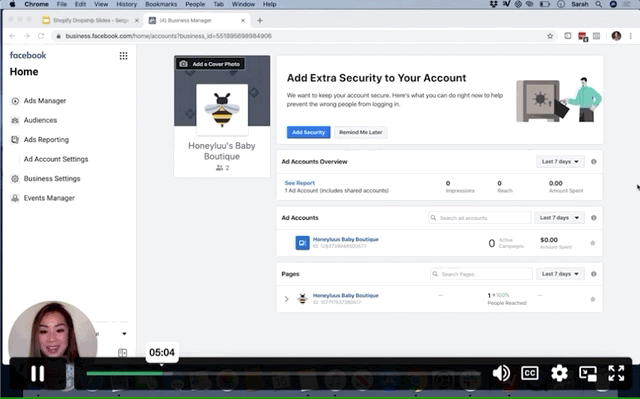
Task: Click the Events Manager sidebar icon
Action: coord(15,198)
